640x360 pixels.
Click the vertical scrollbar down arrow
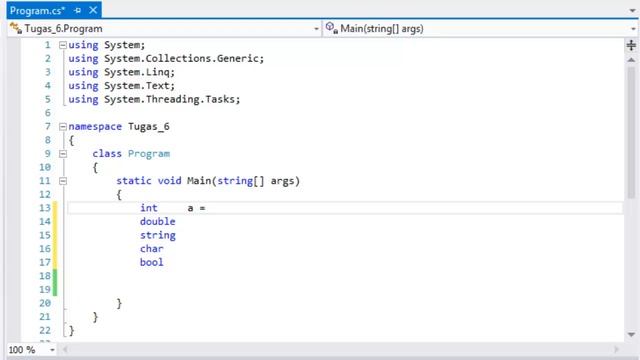click(x=631, y=335)
